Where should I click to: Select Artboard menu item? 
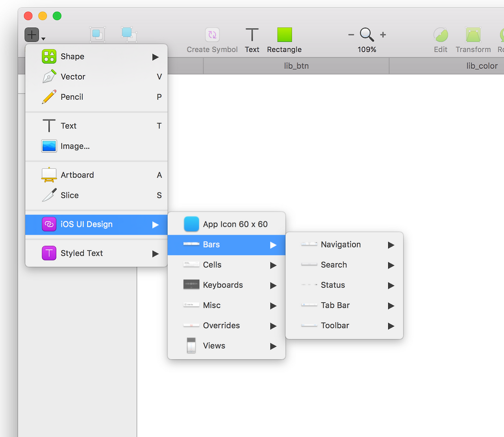[96, 175]
